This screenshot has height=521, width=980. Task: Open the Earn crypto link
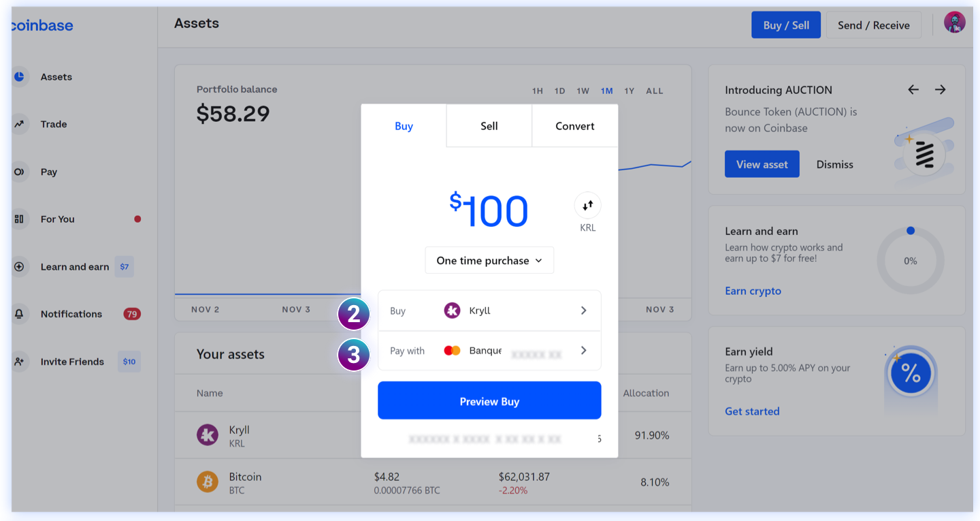tap(753, 291)
